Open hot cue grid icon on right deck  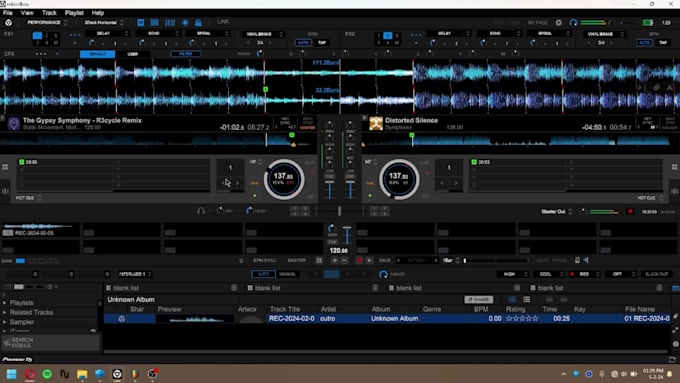674,167
